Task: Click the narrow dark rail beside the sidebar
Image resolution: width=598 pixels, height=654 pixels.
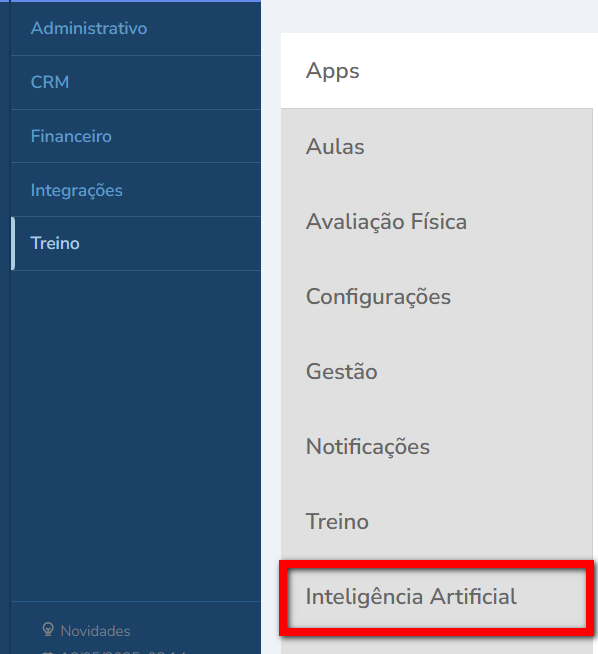Action: [x=5, y=327]
